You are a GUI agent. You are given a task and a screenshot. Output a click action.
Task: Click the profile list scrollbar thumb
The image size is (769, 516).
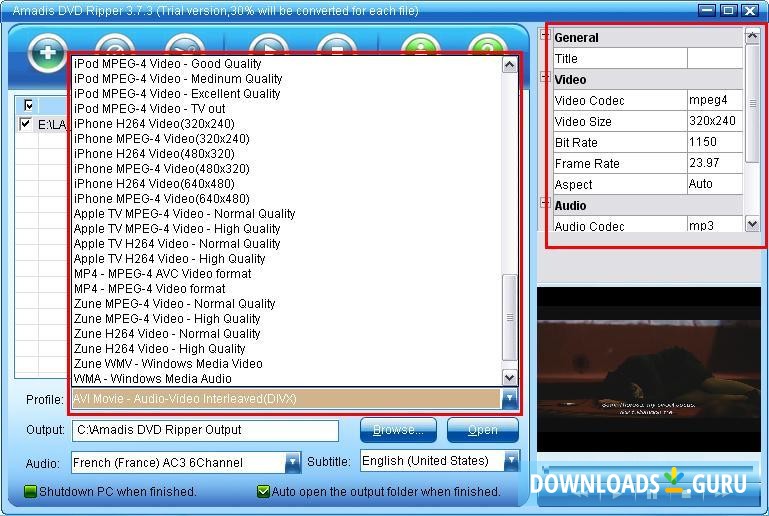pyautogui.click(x=510, y=317)
